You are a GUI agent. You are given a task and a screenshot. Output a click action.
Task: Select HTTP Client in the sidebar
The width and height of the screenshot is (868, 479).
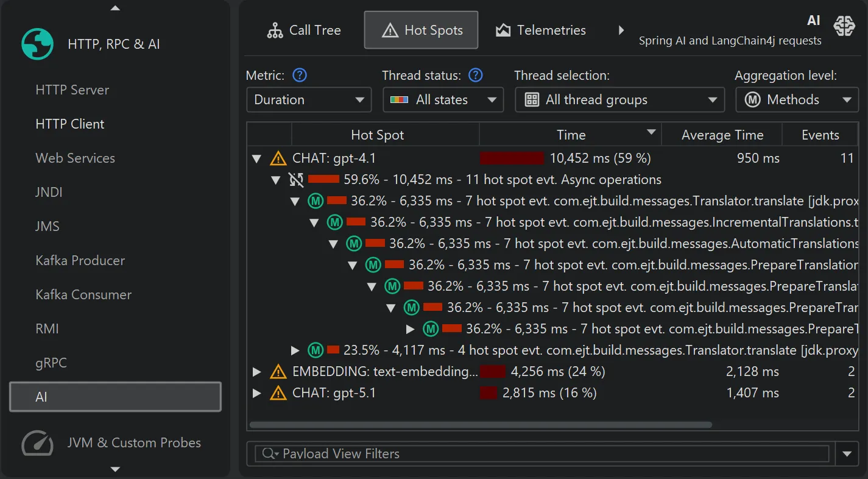[x=69, y=124]
